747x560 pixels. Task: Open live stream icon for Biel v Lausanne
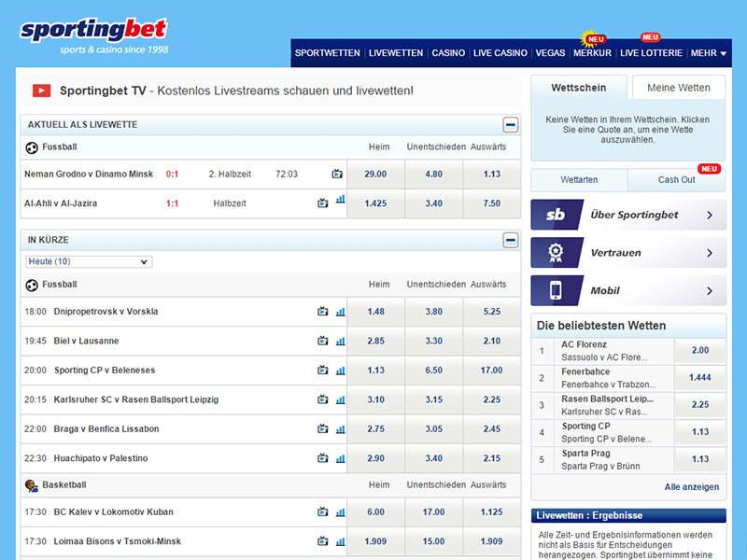click(x=323, y=341)
